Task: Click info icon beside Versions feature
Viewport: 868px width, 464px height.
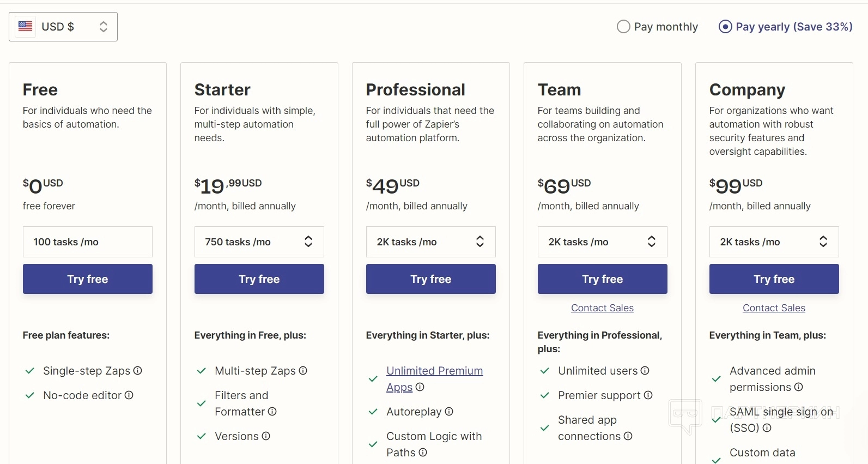Action: pos(266,436)
